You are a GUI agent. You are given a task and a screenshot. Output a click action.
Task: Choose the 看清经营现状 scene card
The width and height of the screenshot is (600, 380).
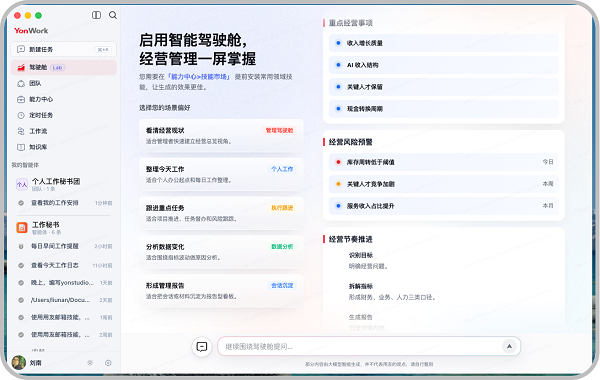click(x=221, y=135)
